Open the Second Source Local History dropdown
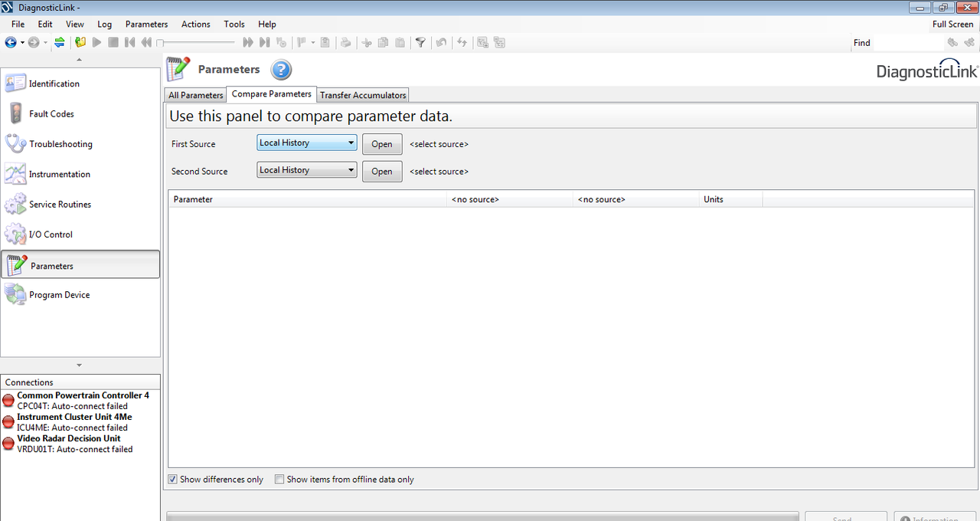The height and width of the screenshot is (521, 980). pyautogui.click(x=307, y=170)
